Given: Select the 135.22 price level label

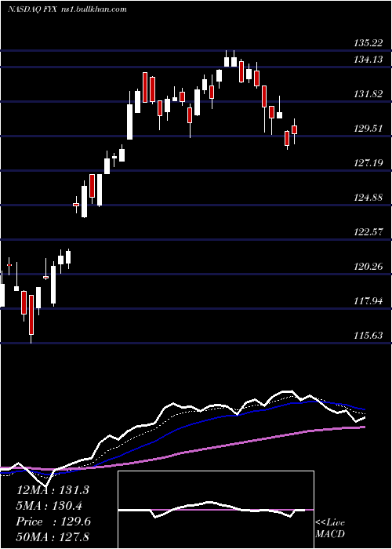Looking at the screenshot, I should [368, 43].
